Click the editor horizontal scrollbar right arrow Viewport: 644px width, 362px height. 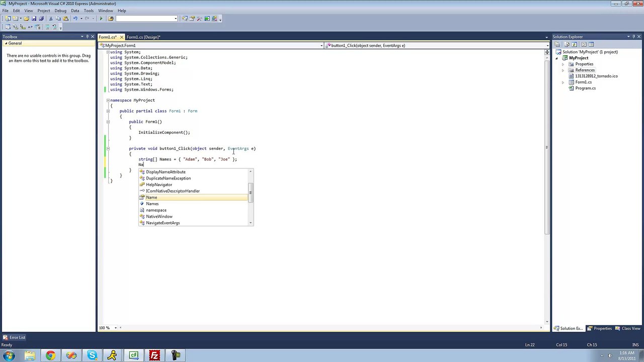[541, 328]
